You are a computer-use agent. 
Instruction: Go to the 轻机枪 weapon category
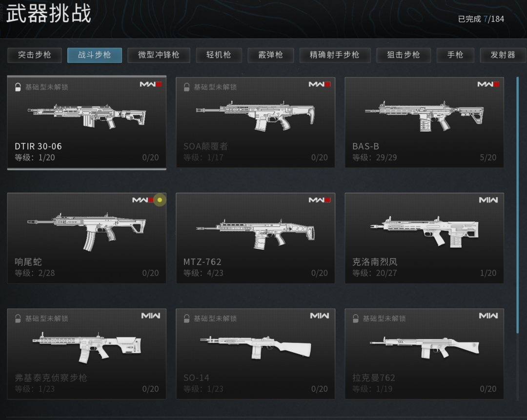219,55
